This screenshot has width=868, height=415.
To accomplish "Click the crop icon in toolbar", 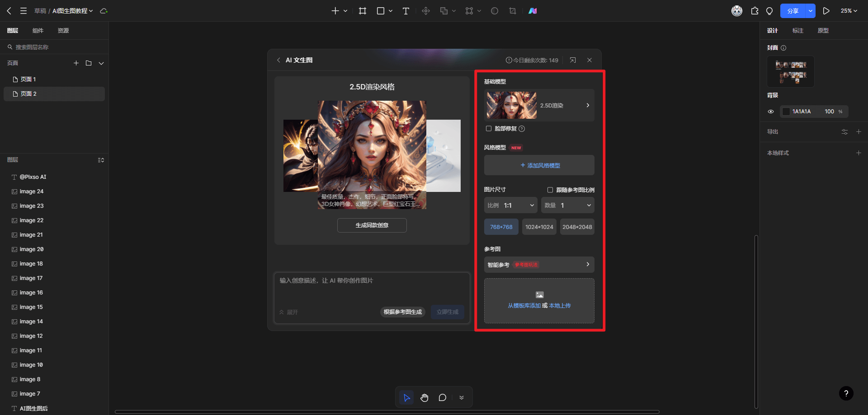I will point(513,11).
